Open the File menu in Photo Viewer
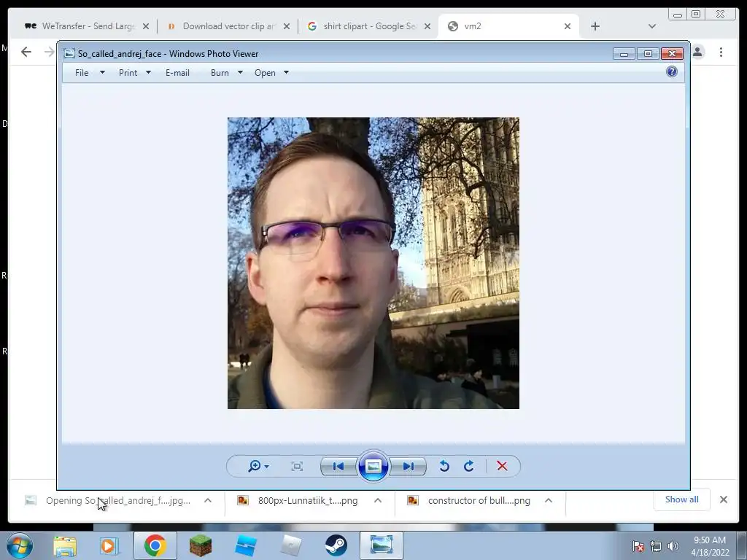The image size is (747, 560). [82, 73]
